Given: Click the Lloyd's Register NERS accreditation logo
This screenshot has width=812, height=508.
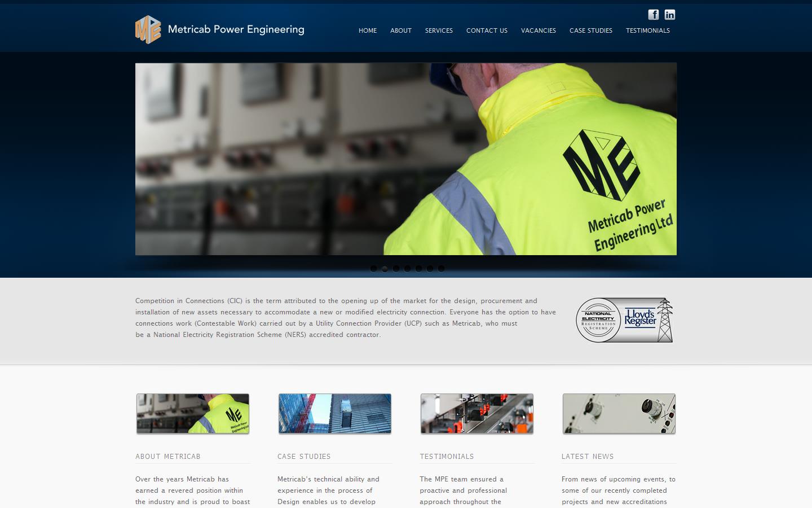Looking at the screenshot, I should 624,319.
